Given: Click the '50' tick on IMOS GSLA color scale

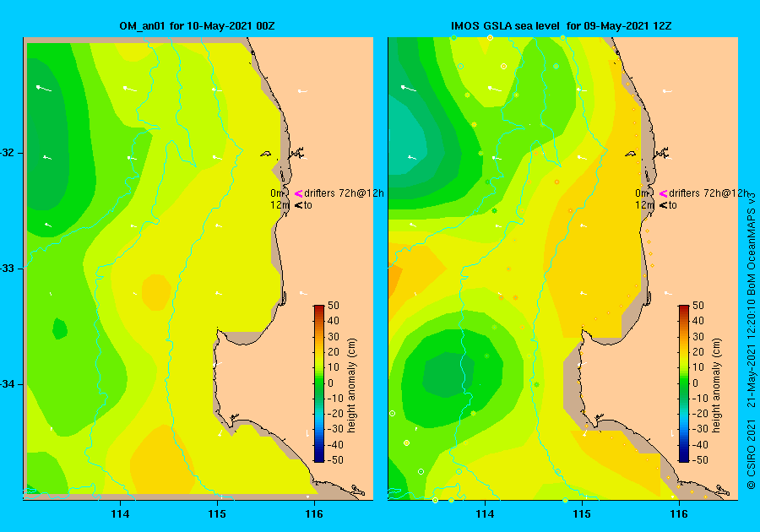Looking at the screenshot, I should coord(698,306).
